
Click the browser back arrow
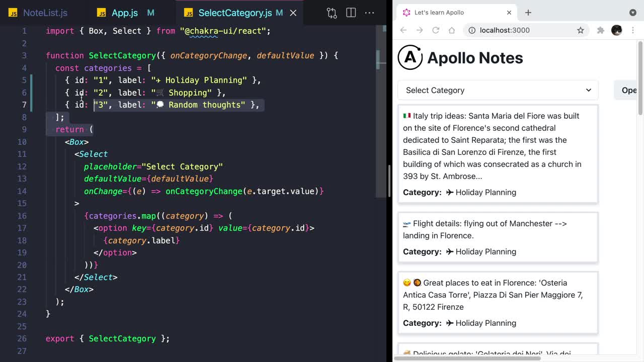coord(404,30)
